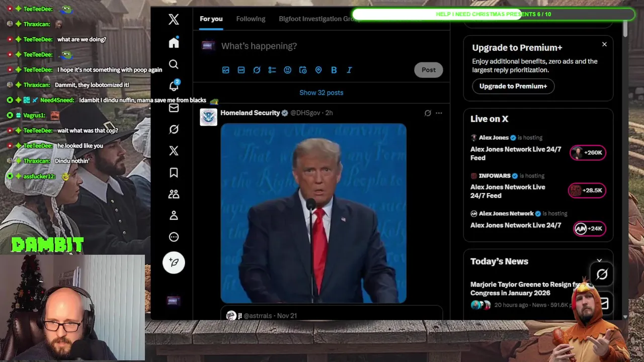Screen dimensions: 644x362
Task: Tag location with the pin icon
Action: point(318,70)
